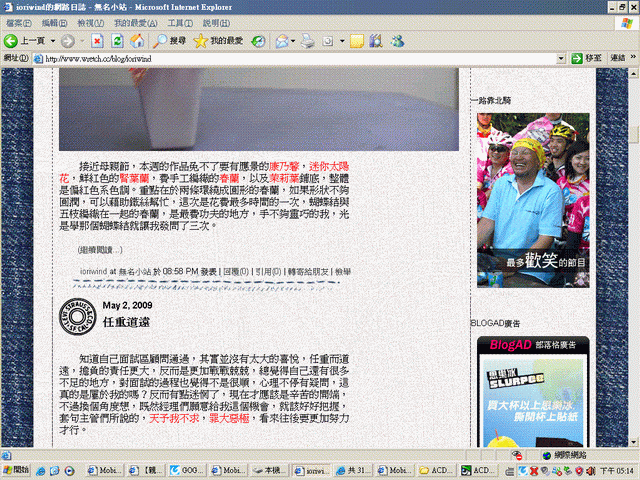Open the 工具 (Tools) menu

coord(181,22)
